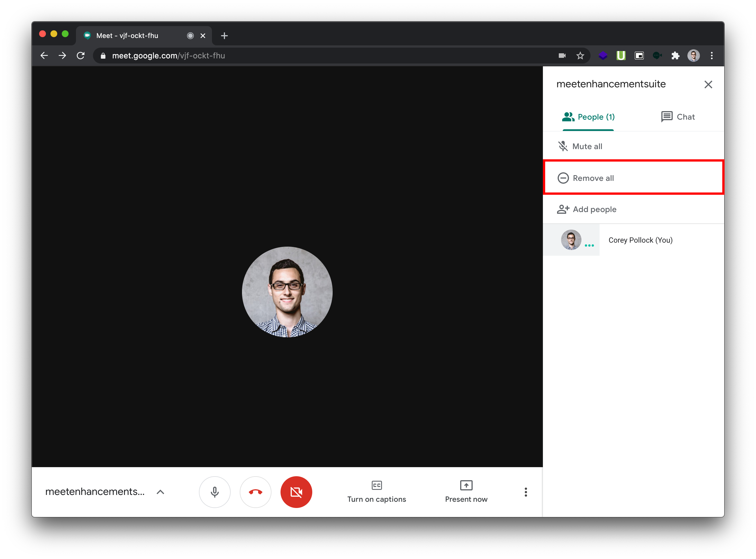The height and width of the screenshot is (559, 756).
Task: Close the meetenhancementsuite side panel
Action: click(708, 84)
